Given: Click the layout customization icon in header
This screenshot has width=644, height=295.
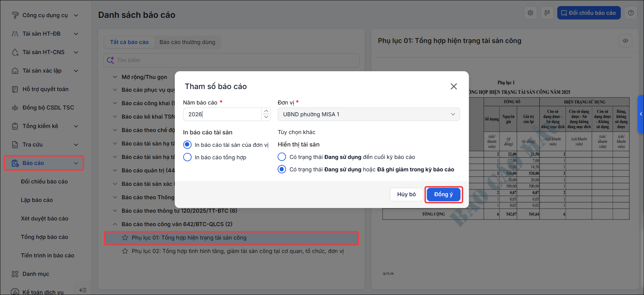Looking at the screenshot, I should point(547,13).
